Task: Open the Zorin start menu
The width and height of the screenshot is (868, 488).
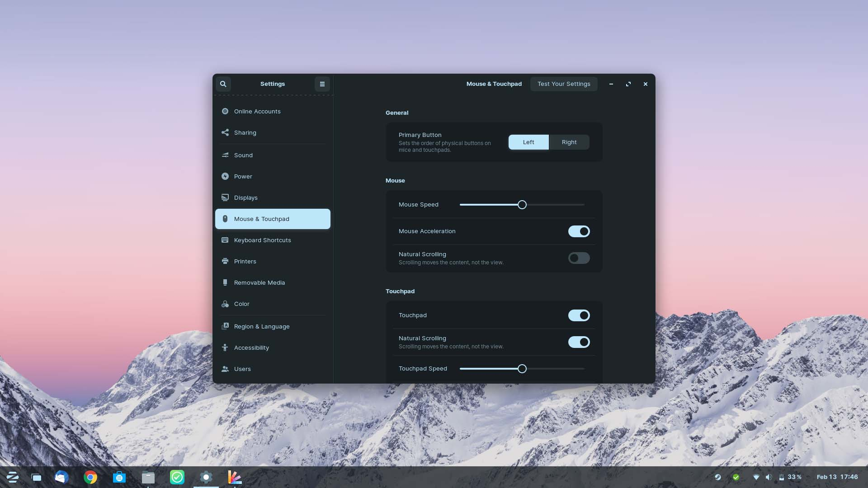Action: [12, 477]
